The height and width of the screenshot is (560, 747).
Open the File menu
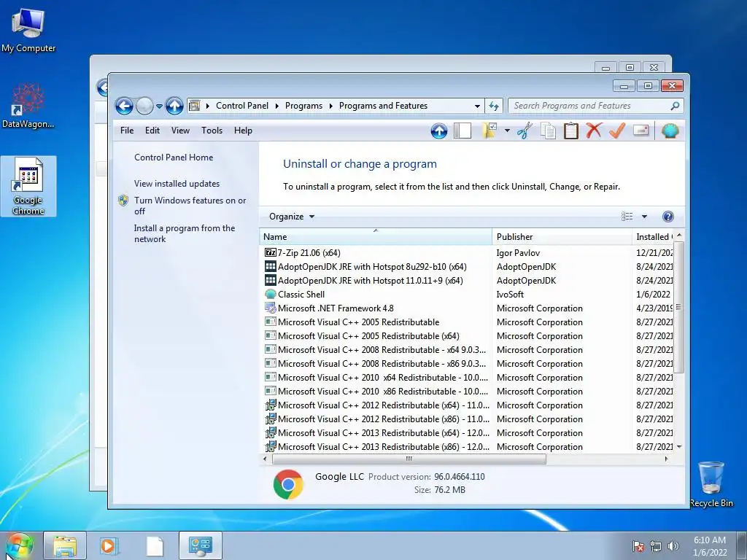pyautogui.click(x=127, y=131)
